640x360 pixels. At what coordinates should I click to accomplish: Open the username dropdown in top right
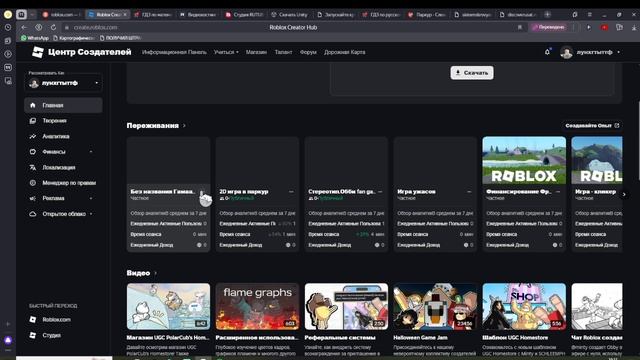[618, 52]
